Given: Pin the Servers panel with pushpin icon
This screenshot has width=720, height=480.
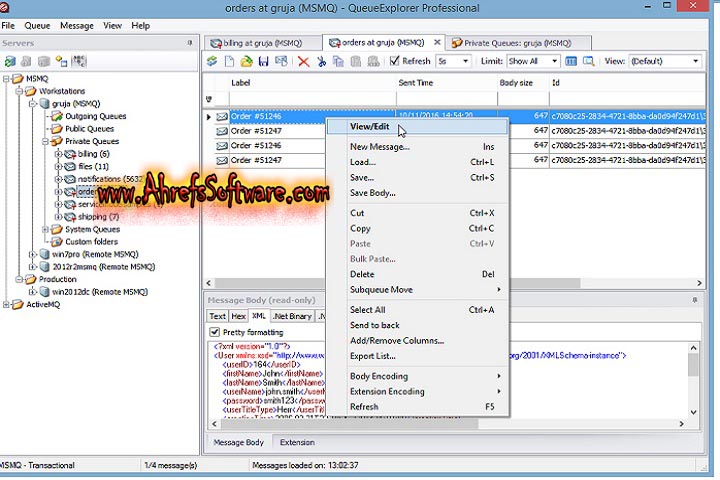Looking at the screenshot, I should pyautogui.click(x=191, y=43).
